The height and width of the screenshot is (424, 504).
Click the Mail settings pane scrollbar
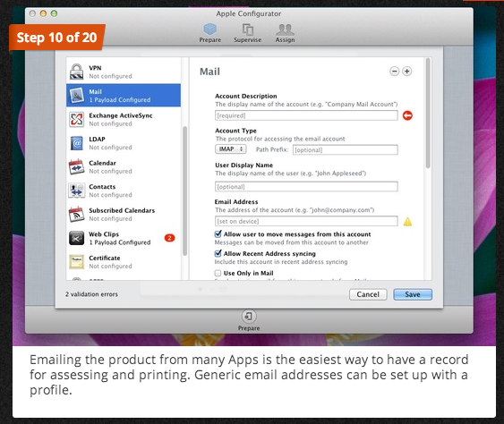tap(428, 113)
